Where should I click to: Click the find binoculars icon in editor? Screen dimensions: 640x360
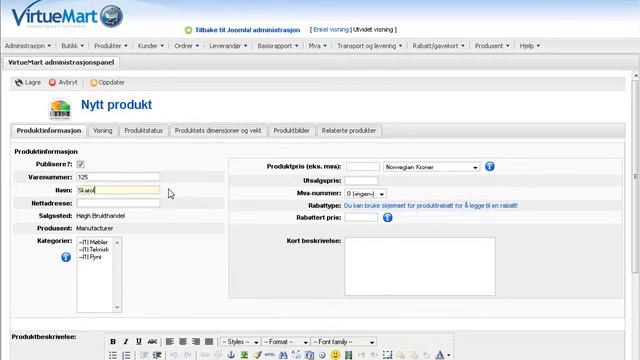point(283,355)
